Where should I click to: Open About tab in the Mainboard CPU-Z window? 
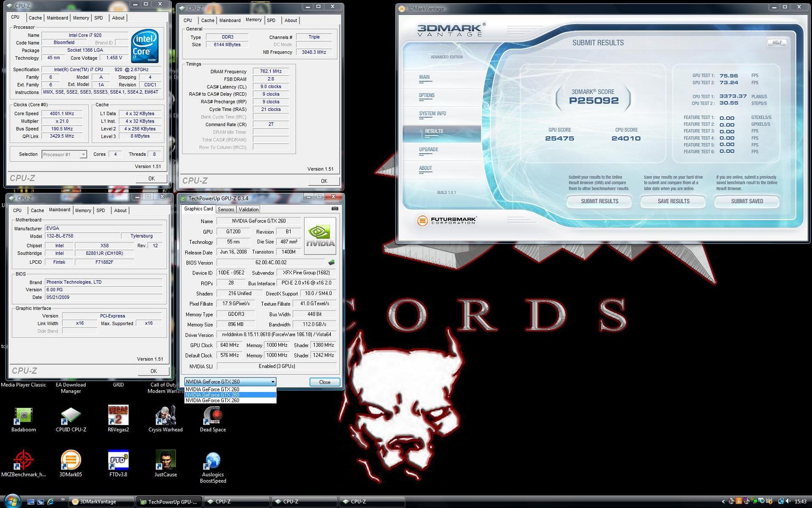tap(120, 210)
